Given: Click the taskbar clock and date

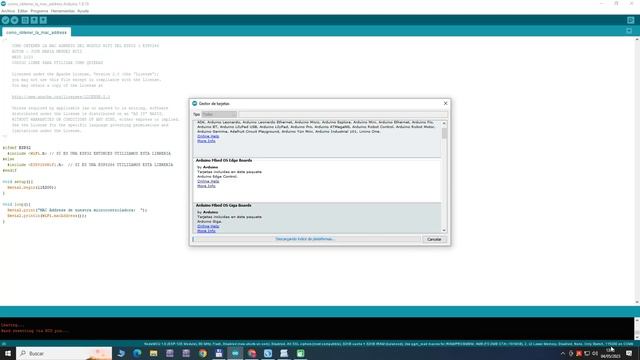Looking at the screenshot, I should 610,353.
